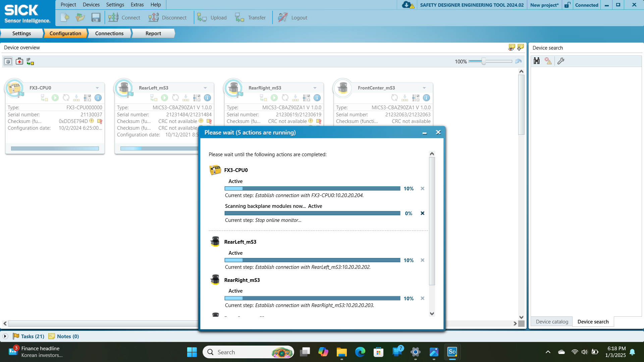Screen dimensions: 644x362
Task: Click the IP address assignment icon
Action: pos(30,61)
